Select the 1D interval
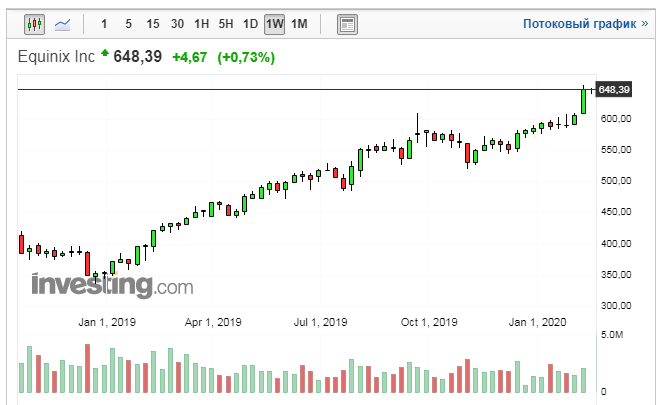Viewport: 662px width, 405px height. pyautogui.click(x=250, y=24)
